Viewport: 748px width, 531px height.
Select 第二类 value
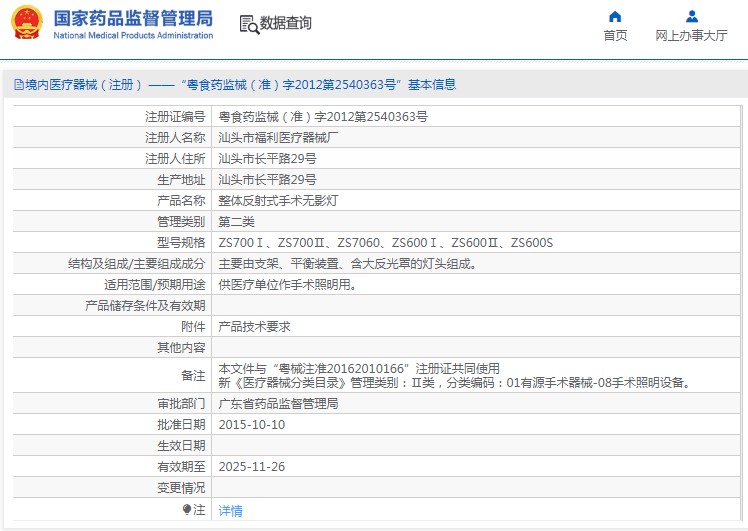237,222
